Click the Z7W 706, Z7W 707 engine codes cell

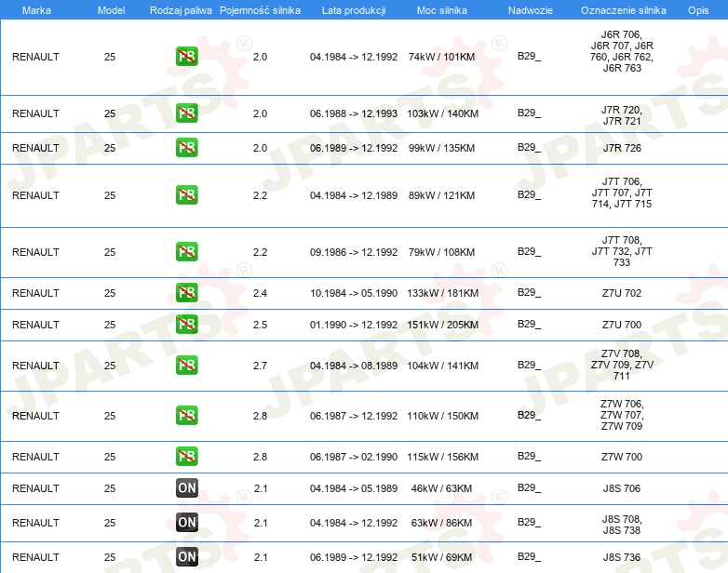coord(622,415)
